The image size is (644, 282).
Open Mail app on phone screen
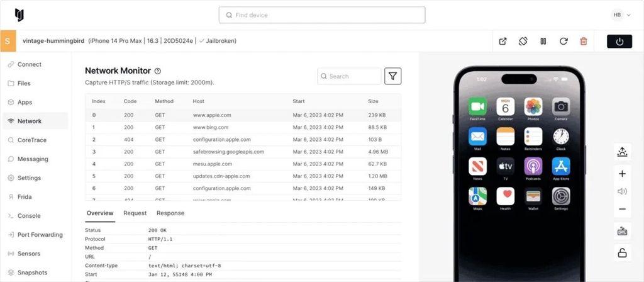coord(478,137)
